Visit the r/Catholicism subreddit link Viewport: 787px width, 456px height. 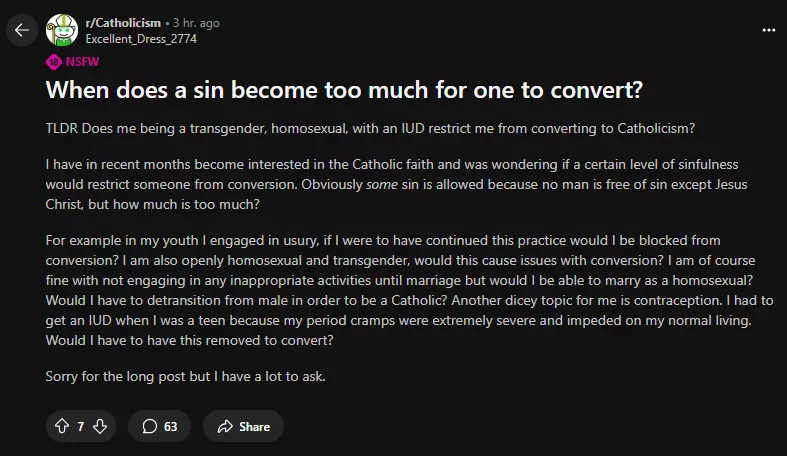(122, 23)
